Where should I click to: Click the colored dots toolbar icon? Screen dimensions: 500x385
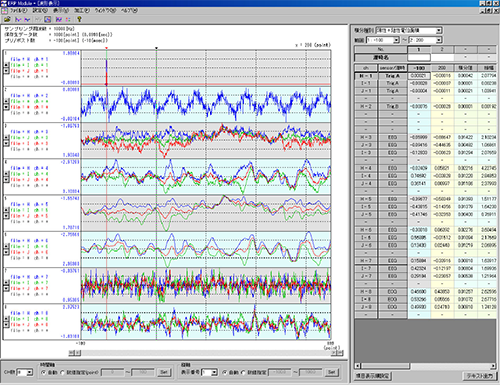[x=68, y=19]
